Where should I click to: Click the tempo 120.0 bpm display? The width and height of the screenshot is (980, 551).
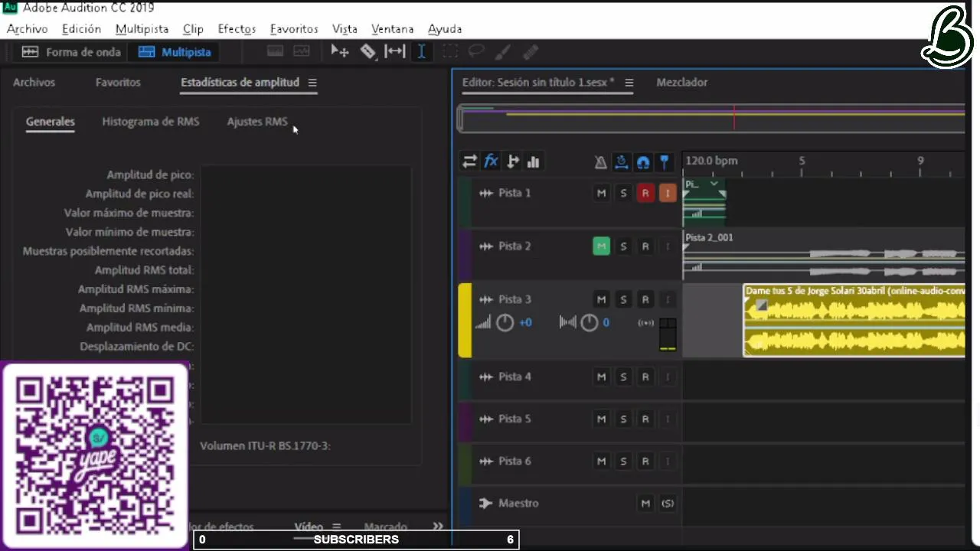tap(711, 161)
